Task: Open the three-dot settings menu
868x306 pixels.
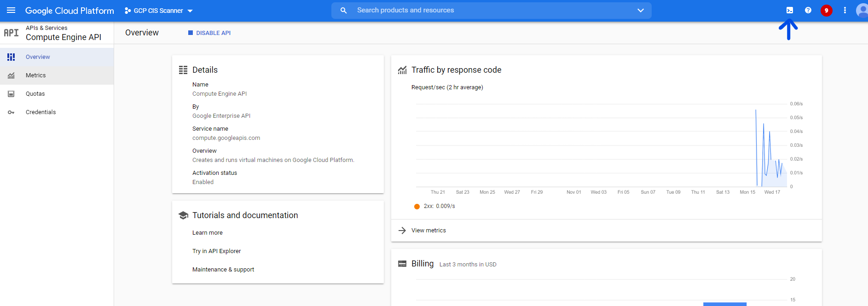Action: point(845,10)
